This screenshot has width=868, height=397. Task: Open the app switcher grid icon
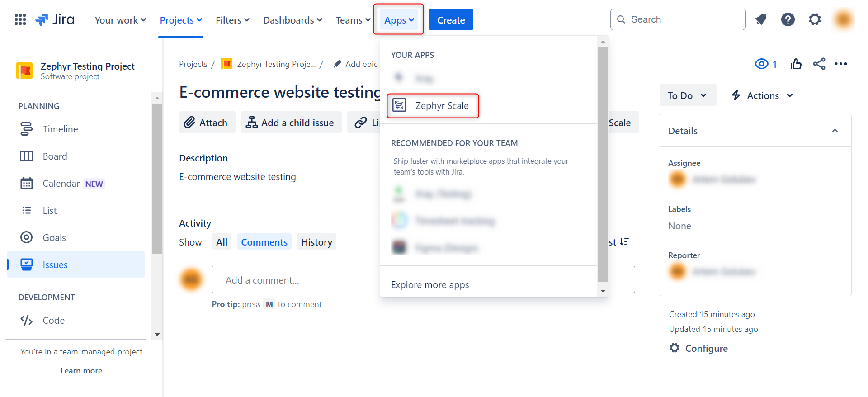pos(20,20)
